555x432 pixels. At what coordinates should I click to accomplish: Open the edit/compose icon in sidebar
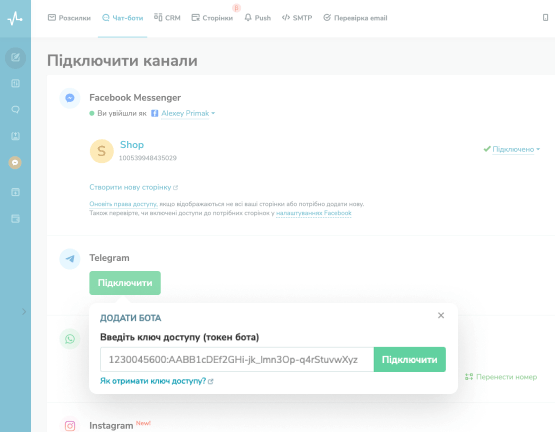pyautogui.click(x=15, y=57)
